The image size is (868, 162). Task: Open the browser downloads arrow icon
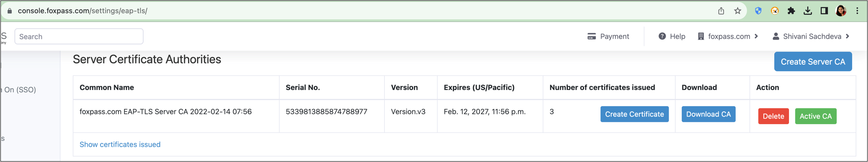(x=808, y=11)
